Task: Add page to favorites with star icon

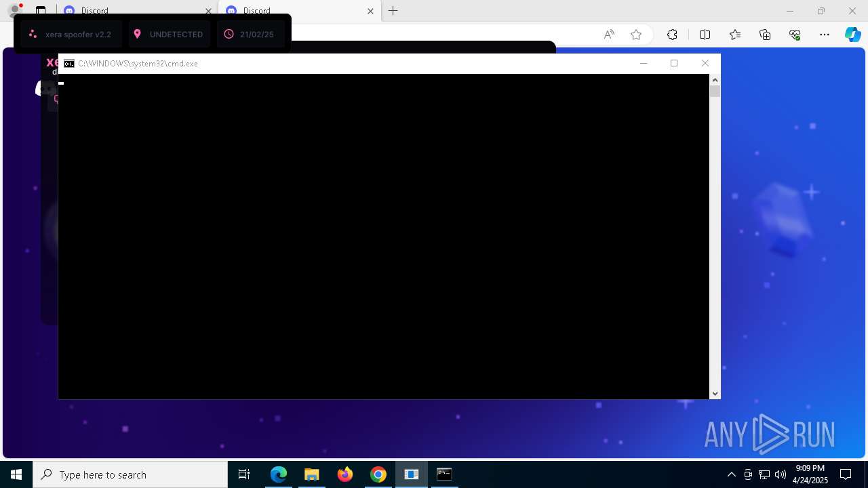Action: 636,35
